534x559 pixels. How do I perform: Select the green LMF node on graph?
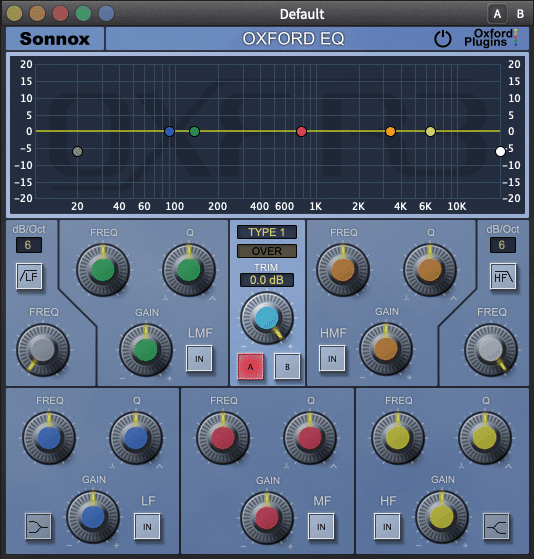(x=194, y=132)
